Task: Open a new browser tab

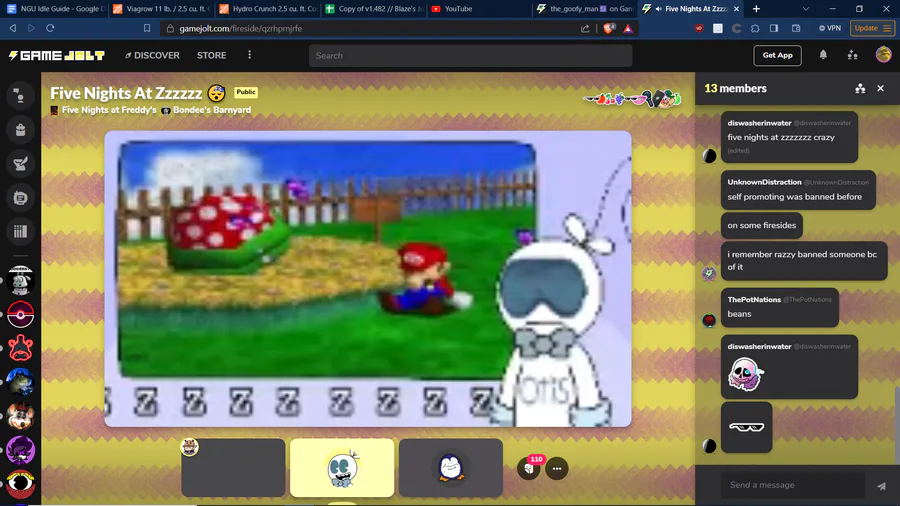Action: point(756,9)
